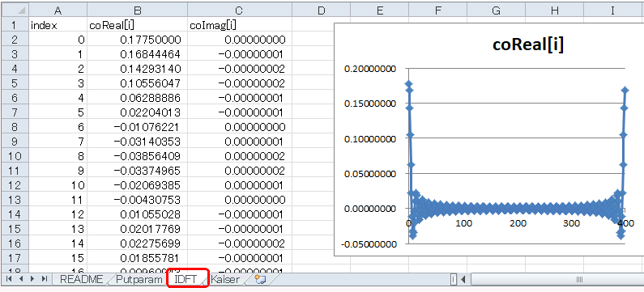Click x-axis label 200 on chart
This screenshot has height=292, width=644.
click(518, 223)
